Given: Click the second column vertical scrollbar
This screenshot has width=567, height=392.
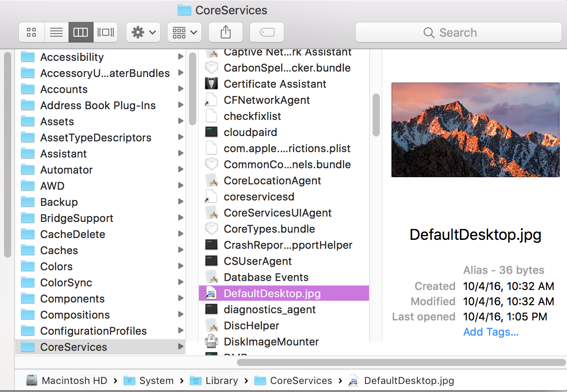Looking at the screenshot, I should click(x=376, y=115).
